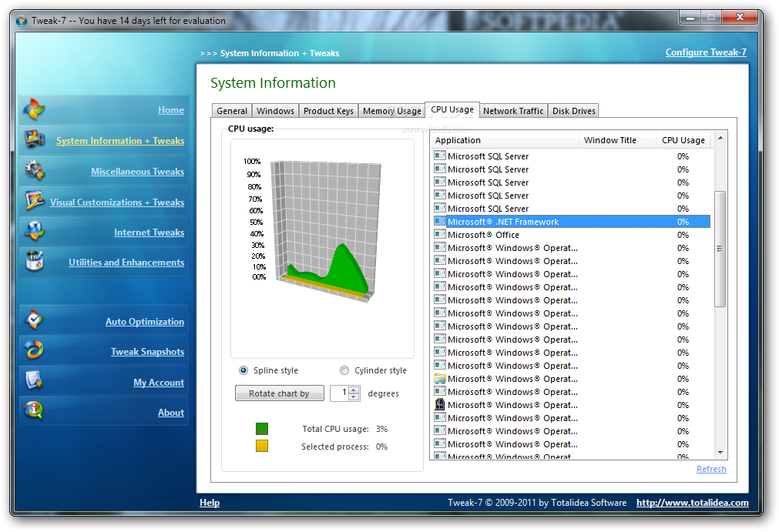Image resolution: width=779 pixels, height=532 pixels.
Task: Increase rotation degrees with up arrow
Action: 354,390
